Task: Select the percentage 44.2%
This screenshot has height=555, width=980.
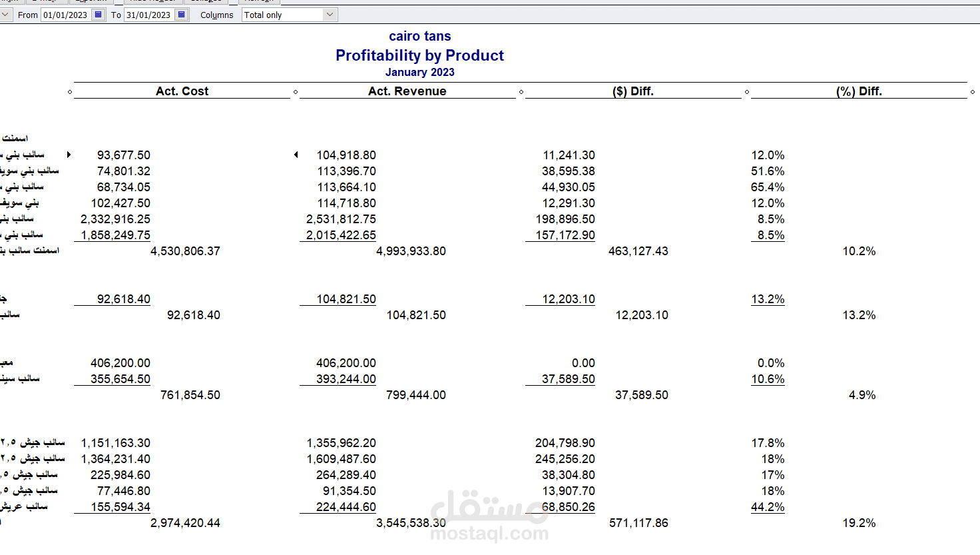Action: pyautogui.click(x=768, y=507)
